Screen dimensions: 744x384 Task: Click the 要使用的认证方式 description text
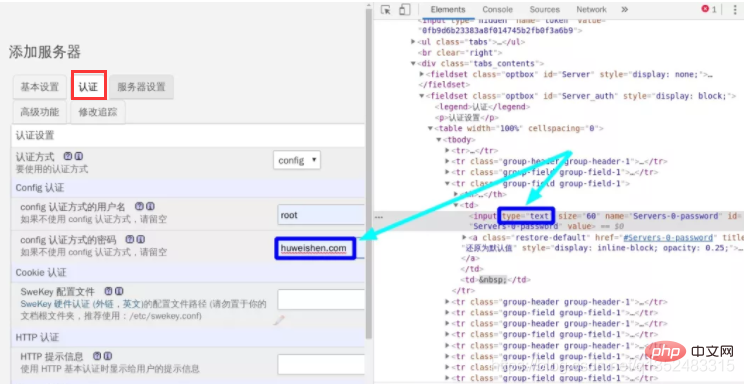click(x=52, y=169)
